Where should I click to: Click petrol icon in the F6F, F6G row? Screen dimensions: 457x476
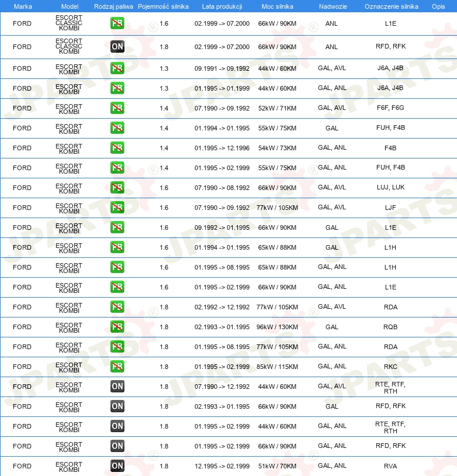(x=117, y=108)
